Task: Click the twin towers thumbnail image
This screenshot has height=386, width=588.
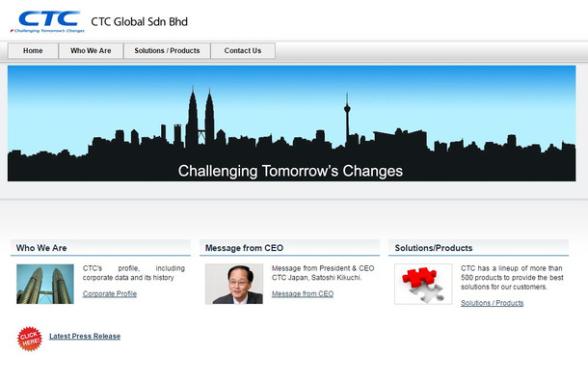Action: [45, 284]
